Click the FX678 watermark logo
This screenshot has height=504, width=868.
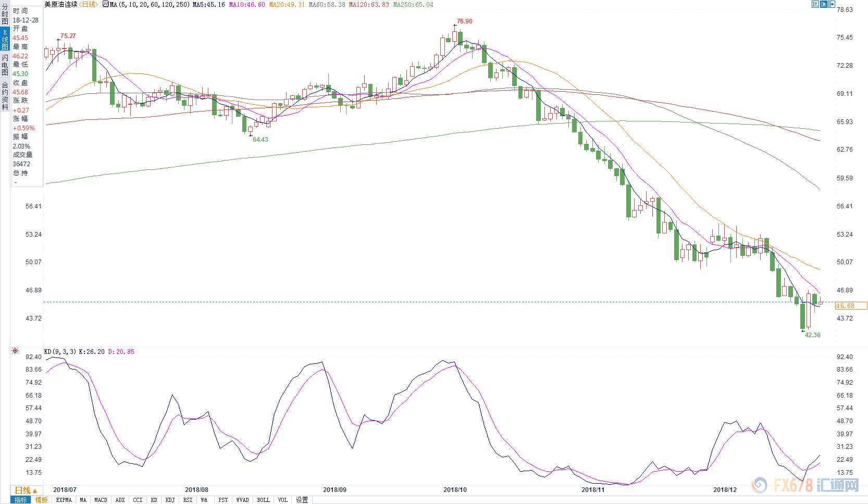pos(805,485)
